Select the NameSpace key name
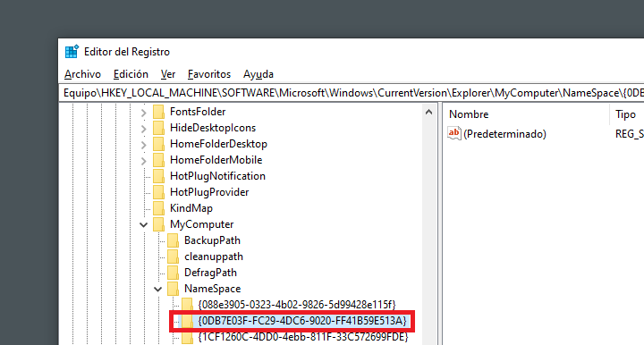The height and width of the screenshot is (345, 644). [212, 289]
